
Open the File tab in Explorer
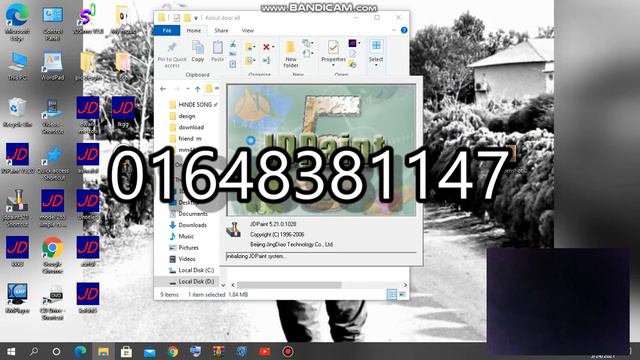[167, 31]
